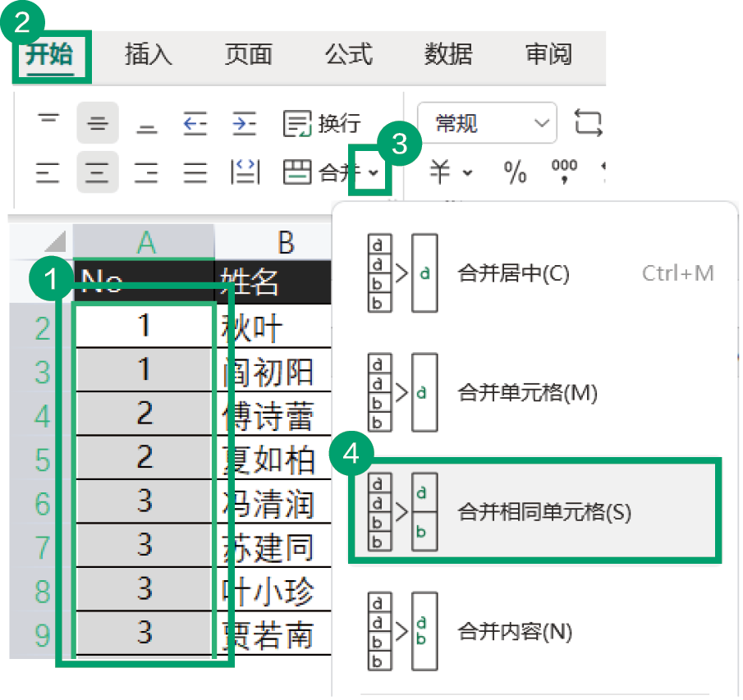Click the thousands separator icon

pyautogui.click(x=564, y=171)
